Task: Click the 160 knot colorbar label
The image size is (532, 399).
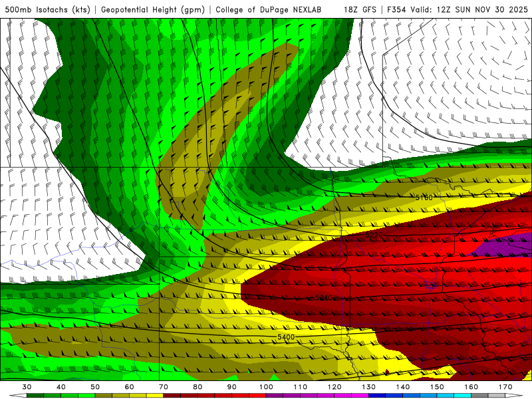Action: [471, 387]
